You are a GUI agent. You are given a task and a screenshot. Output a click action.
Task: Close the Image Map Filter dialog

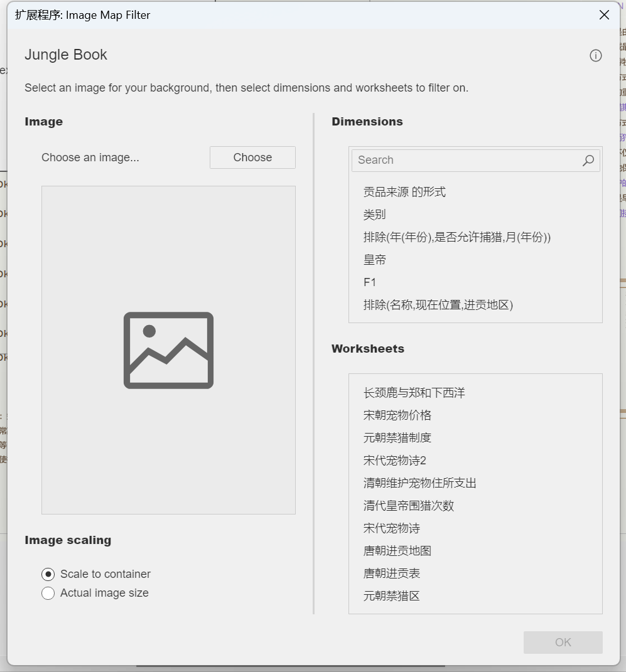[x=604, y=15]
